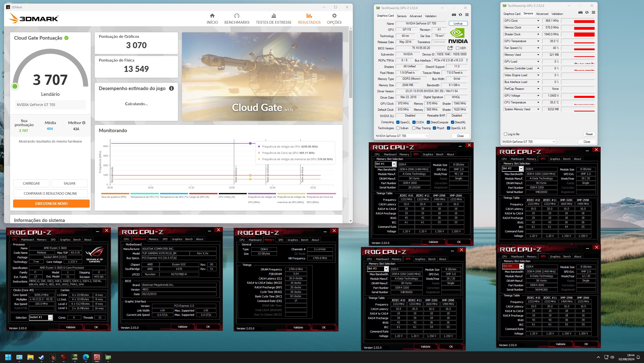Switch to Advanced tab in GPU-Z Sensors window
This screenshot has width=644, height=363.
tap(542, 14)
